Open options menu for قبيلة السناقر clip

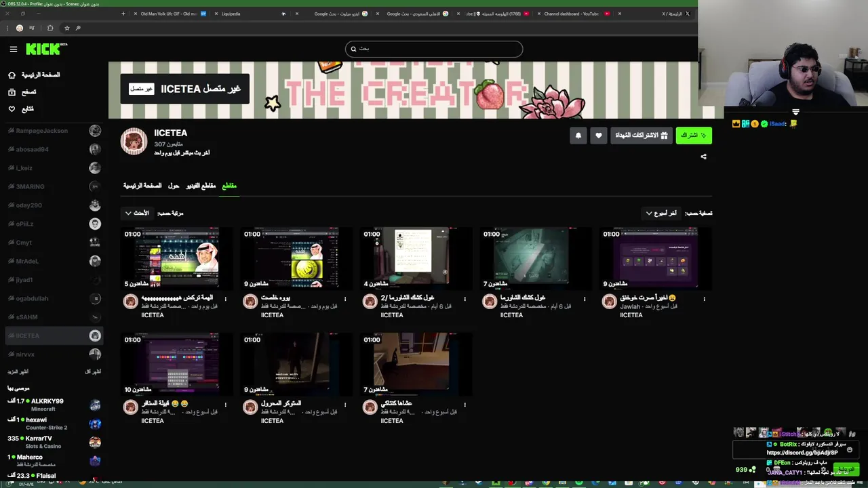[226, 405]
